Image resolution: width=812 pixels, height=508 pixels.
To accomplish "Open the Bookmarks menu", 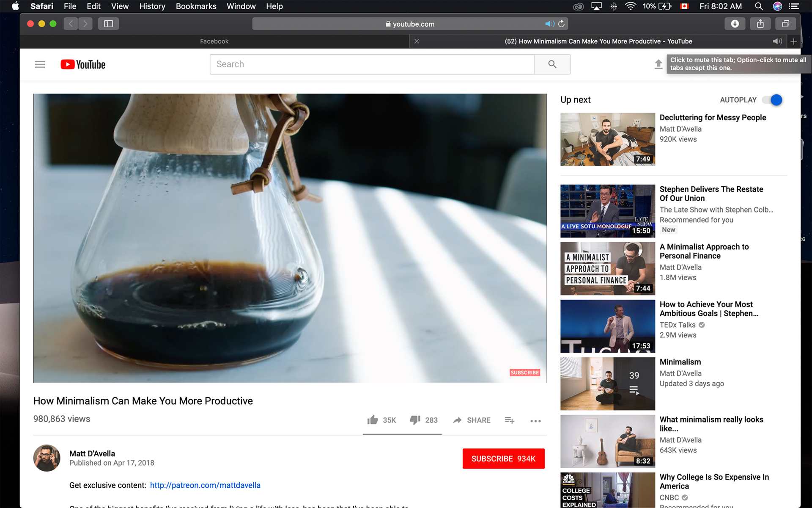I will click(x=196, y=6).
